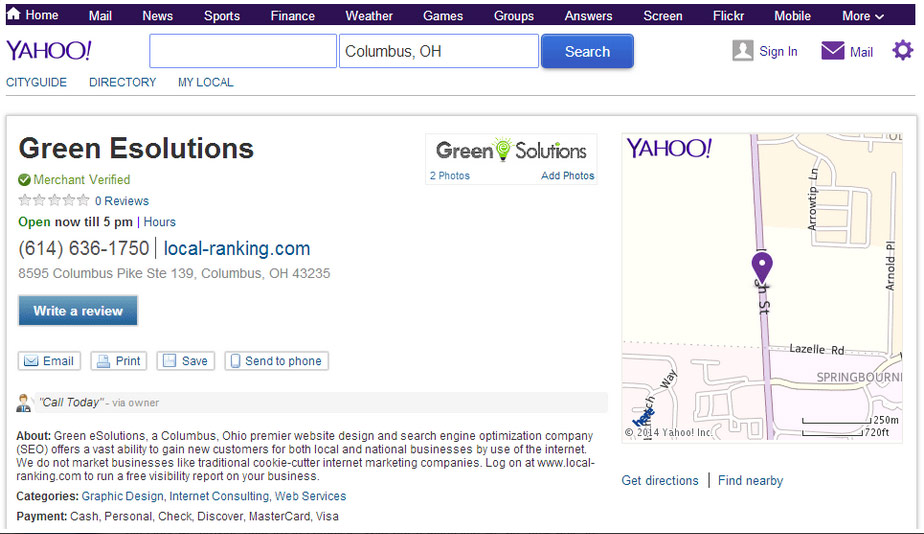Open the MY LOCAL tab

206,83
